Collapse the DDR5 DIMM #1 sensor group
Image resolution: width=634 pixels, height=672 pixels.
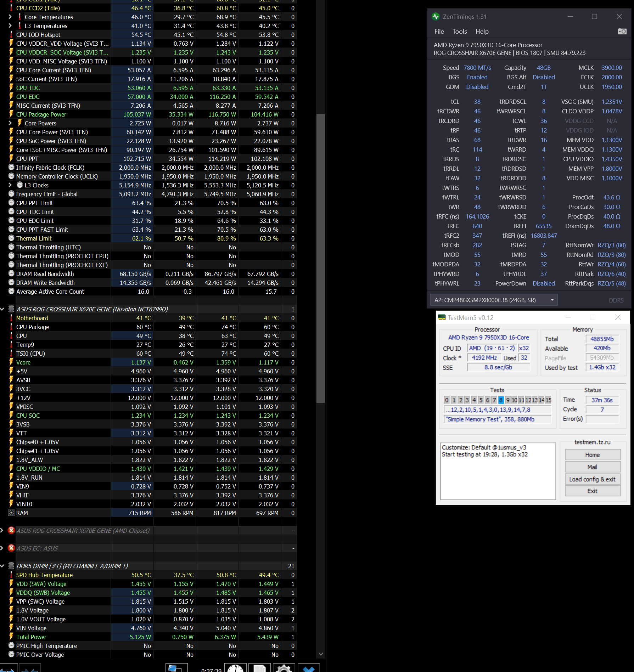[2, 566]
